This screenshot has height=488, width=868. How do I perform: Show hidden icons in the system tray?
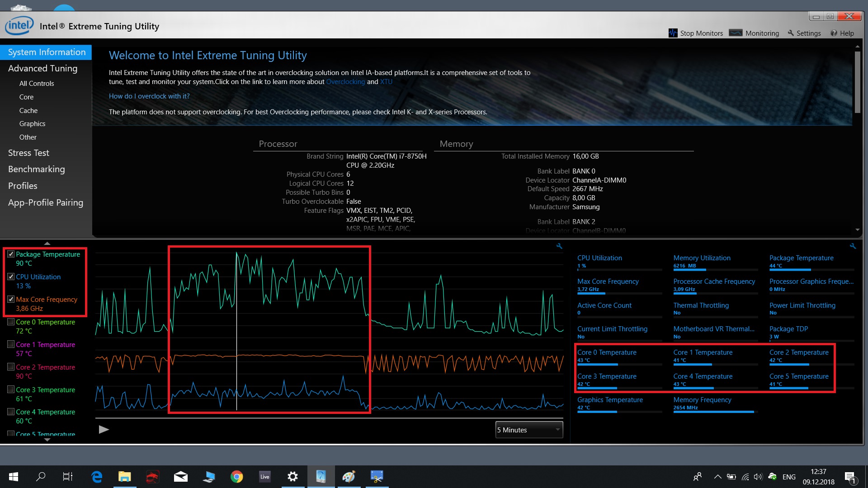[717, 477]
